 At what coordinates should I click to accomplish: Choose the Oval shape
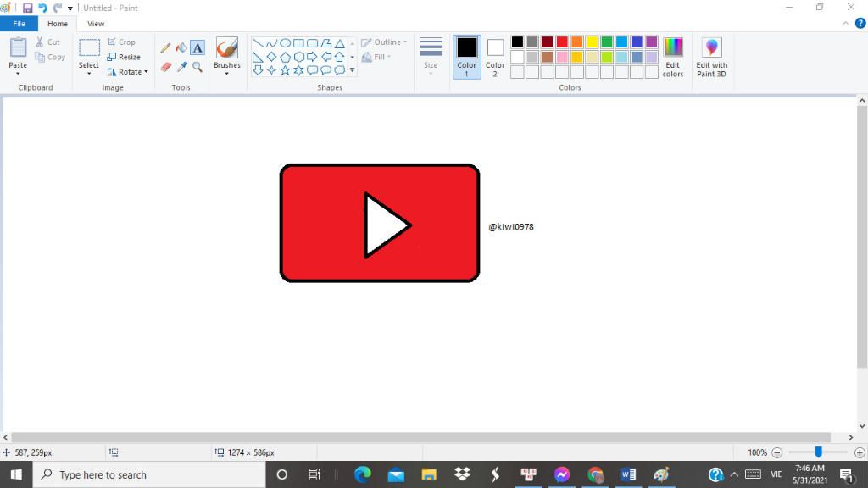pos(285,43)
